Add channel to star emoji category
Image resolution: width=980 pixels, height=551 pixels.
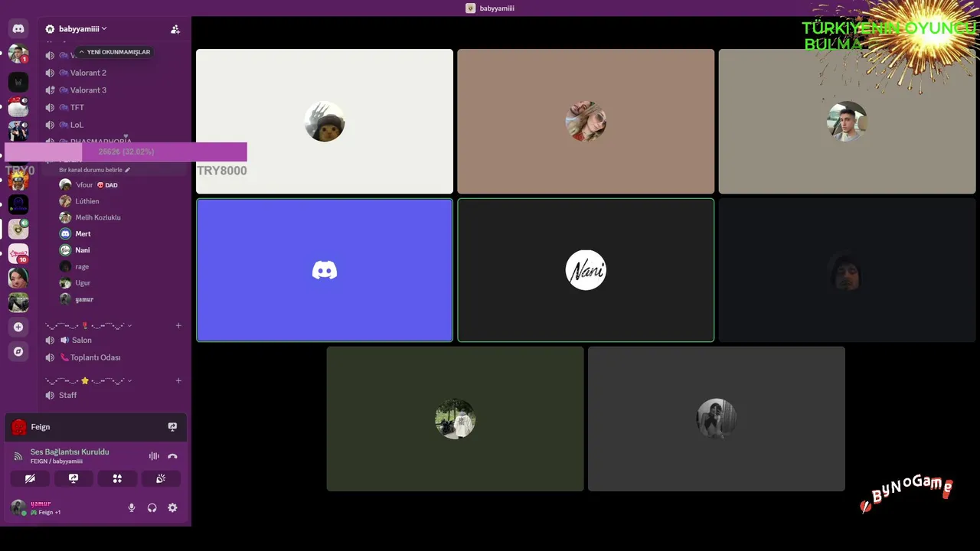(178, 380)
